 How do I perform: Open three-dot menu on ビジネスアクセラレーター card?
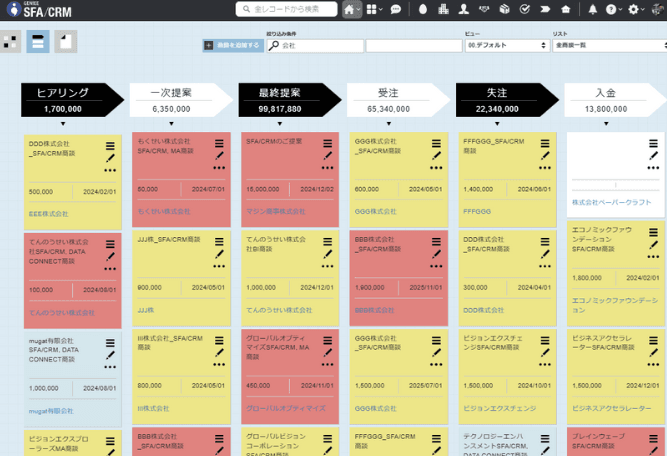pos(653,365)
